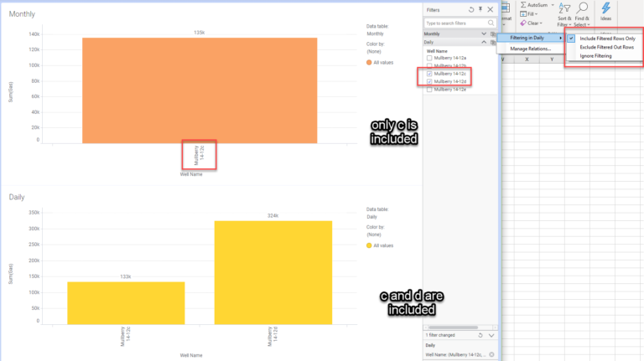Uncheck the Mulberry 14-12c checkbox

(x=429, y=73)
